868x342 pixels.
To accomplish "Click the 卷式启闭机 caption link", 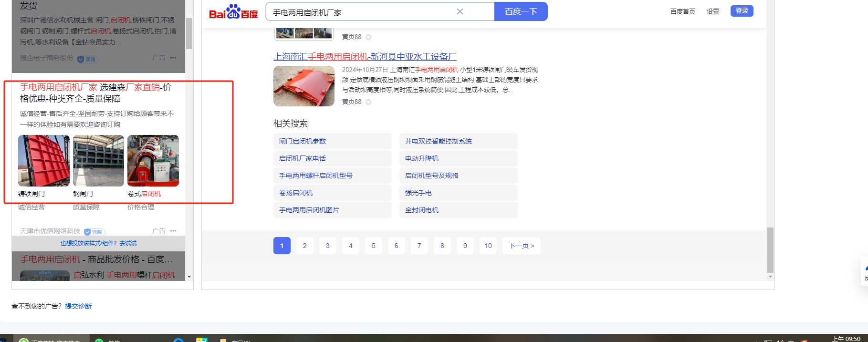I will (144, 194).
